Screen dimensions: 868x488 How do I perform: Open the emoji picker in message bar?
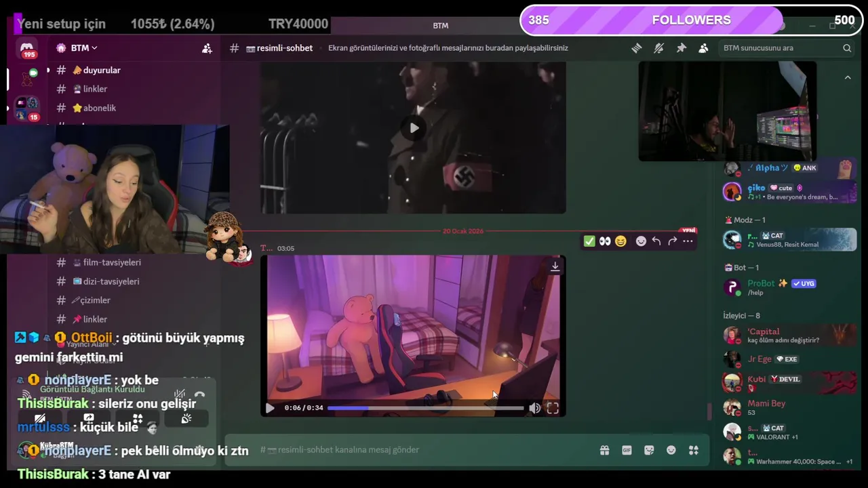671,450
